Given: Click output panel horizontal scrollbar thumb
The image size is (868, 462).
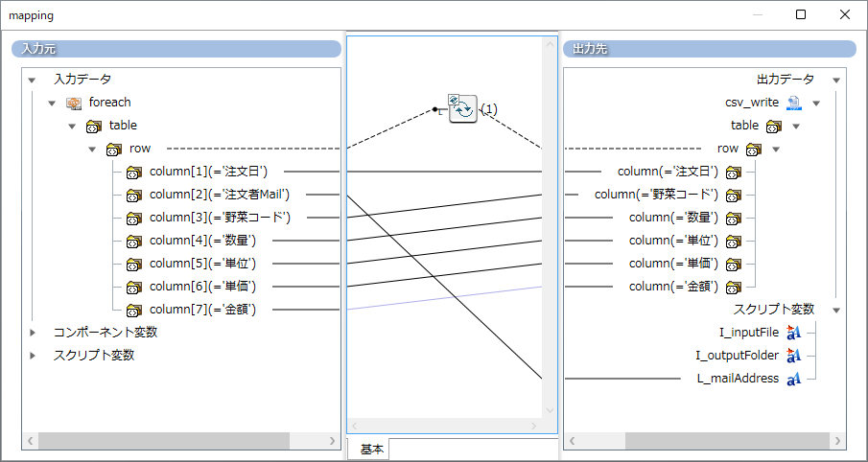Looking at the screenshot, I should click(x=728, y=441).
